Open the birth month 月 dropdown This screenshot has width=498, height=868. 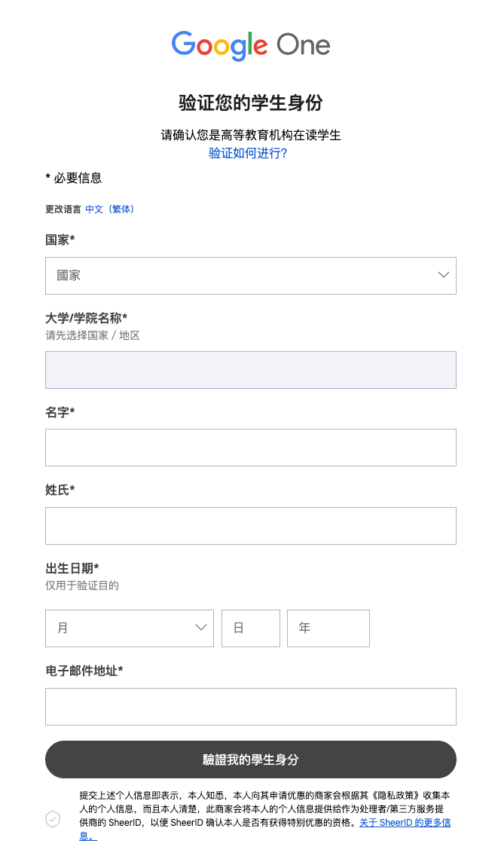[x=130, y=628]
